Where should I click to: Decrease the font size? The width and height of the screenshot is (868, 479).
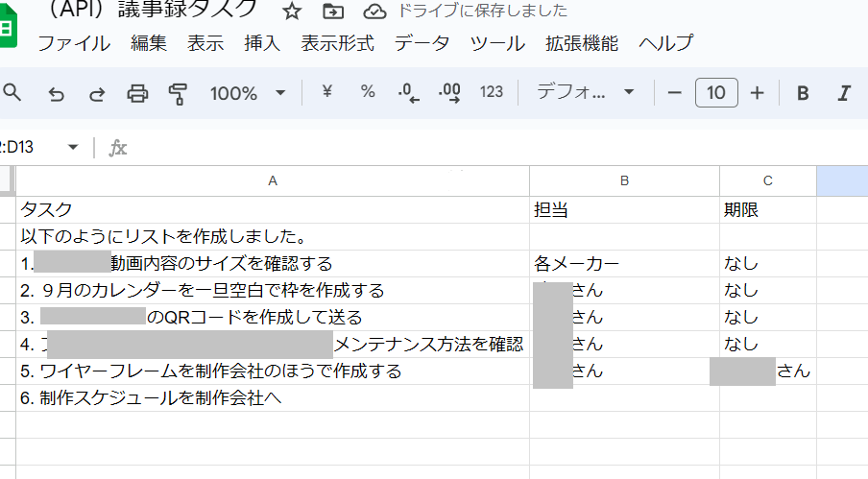click(x=674, y=93)
